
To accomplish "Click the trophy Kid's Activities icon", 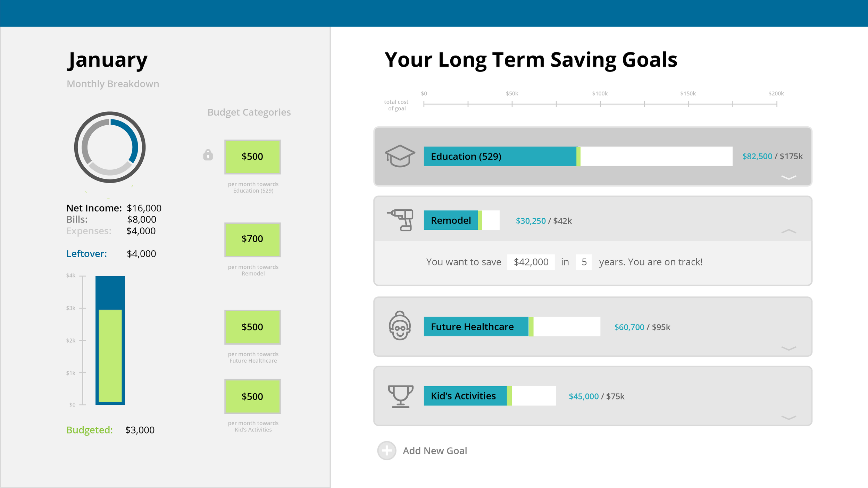I will [x=400, y=396].
